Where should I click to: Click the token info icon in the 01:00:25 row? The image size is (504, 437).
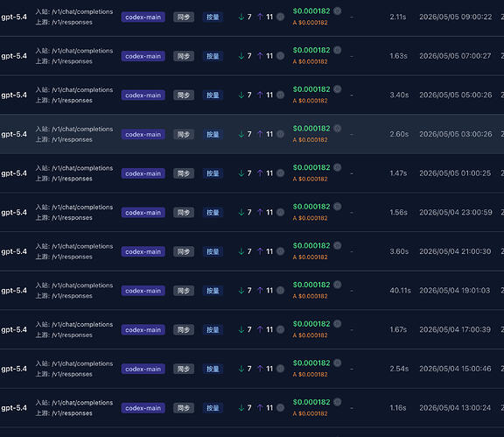click(281, 173)
